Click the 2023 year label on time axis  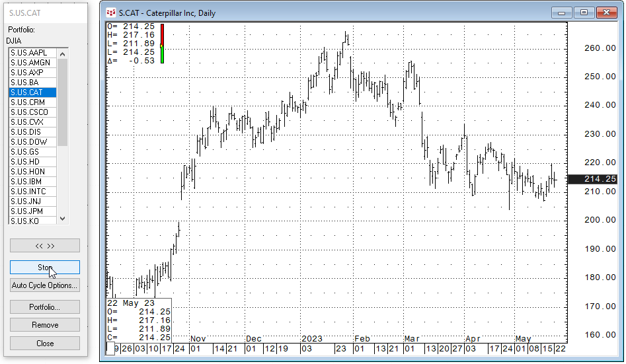pyautogui.click(x=312, y=339)
